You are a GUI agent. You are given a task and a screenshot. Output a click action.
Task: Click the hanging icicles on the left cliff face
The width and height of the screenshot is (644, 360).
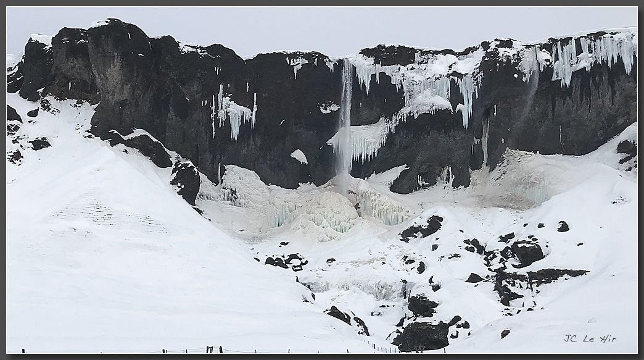pyautogui.click(x=234, y=114)
